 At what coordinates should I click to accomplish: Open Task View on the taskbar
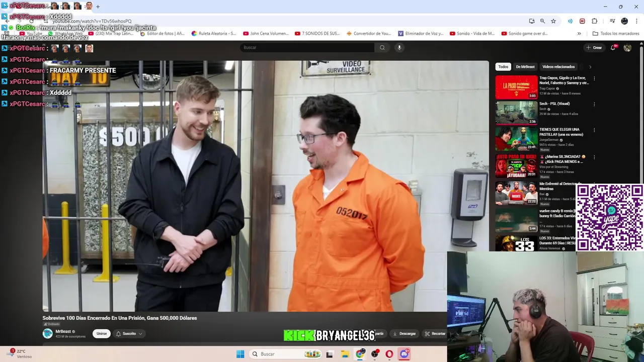click(x=330, y=354)
